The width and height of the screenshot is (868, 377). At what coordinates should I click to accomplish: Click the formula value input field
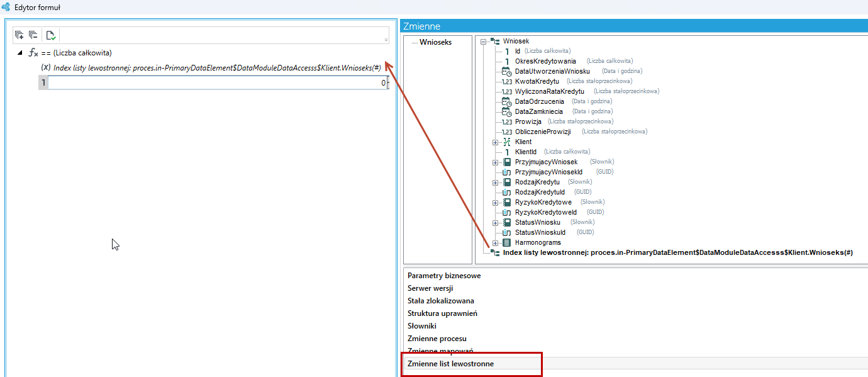(x=218, y=82)
